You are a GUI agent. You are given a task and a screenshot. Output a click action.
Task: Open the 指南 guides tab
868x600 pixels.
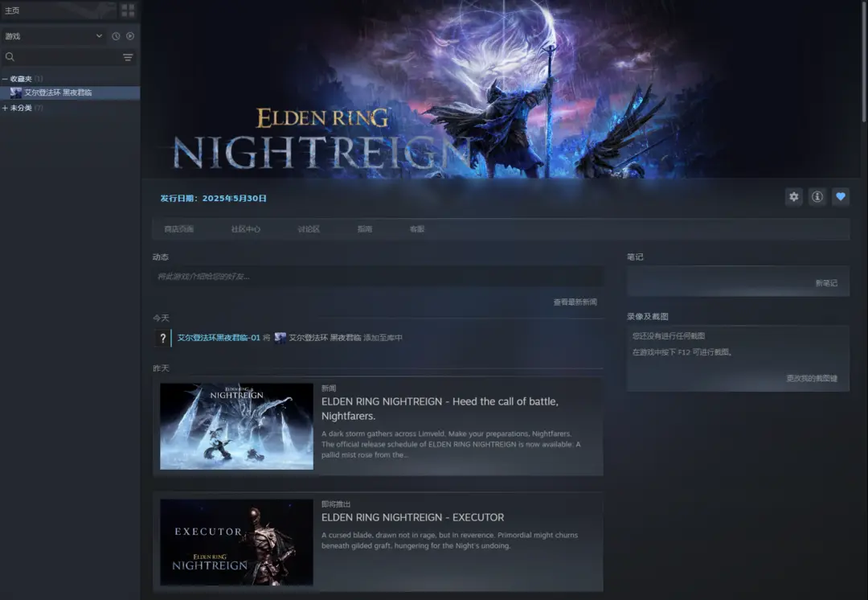pos(365,228)
